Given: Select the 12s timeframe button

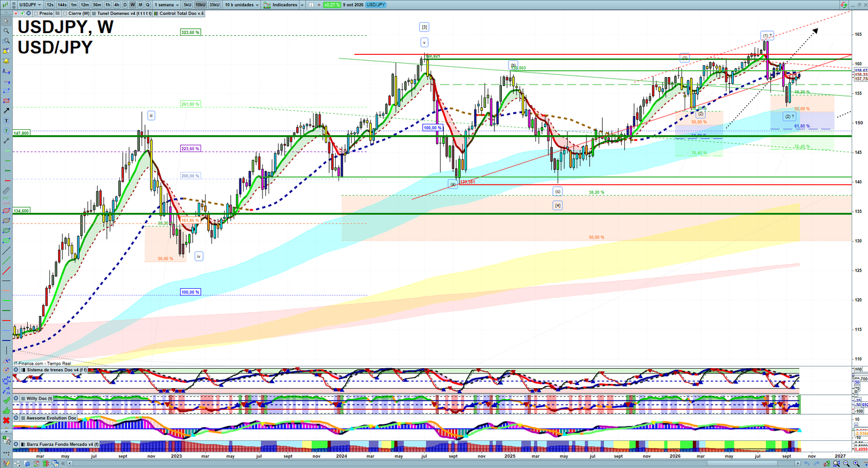Looking at the screenshot, I should 50,5.
